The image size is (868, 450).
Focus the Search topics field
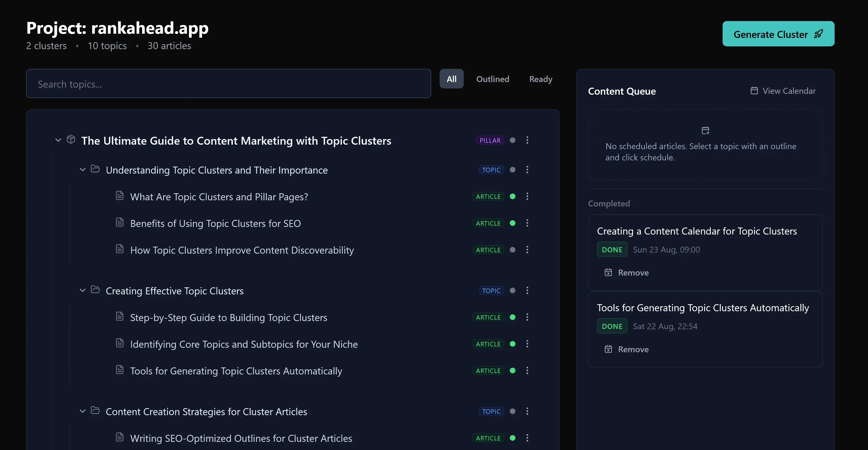(x=229, y=84)
